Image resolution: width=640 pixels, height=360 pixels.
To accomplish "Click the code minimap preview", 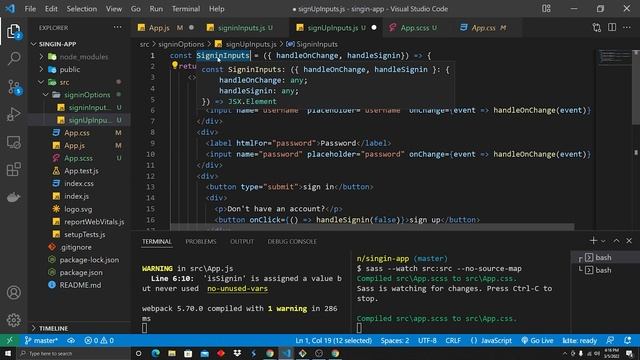I will tap(615, 57).
